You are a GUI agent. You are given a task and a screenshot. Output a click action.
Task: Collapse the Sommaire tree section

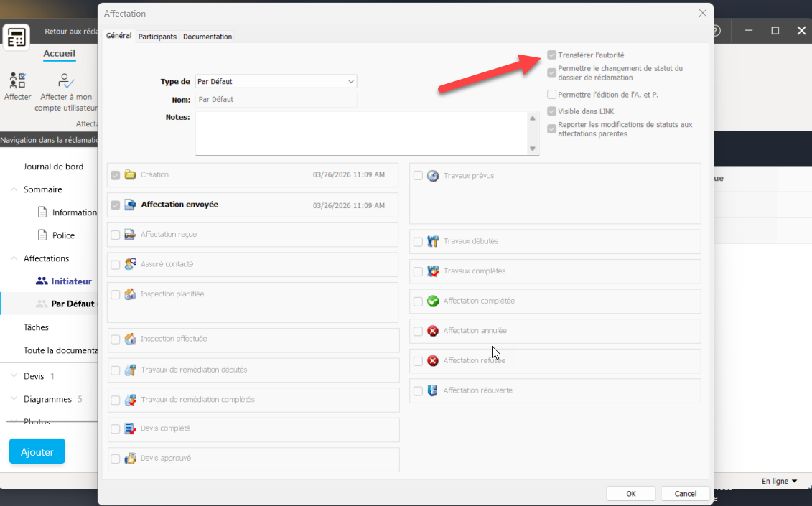click(14, 189)
